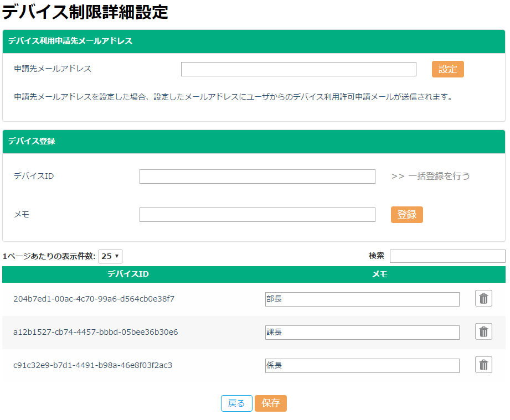Screen dimensions: 510x420
Task: Click the デバイス登録 section header
Action: (x=254, y=142)
